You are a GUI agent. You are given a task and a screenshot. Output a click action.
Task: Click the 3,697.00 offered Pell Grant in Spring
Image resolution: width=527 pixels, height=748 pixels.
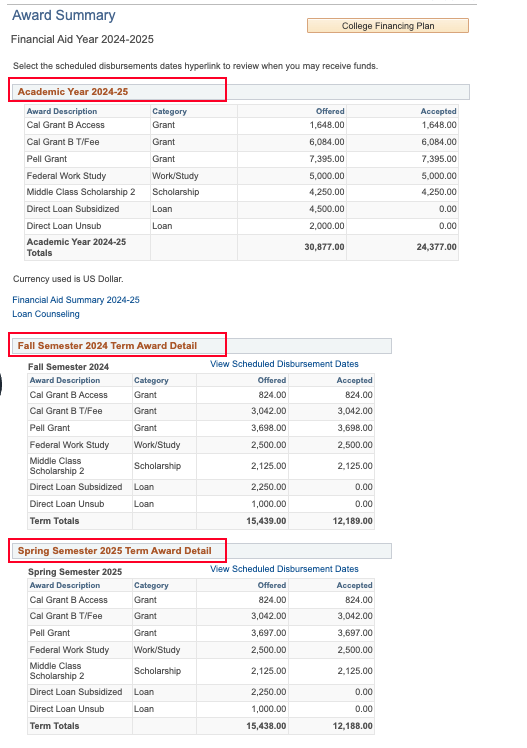(269, 633)
